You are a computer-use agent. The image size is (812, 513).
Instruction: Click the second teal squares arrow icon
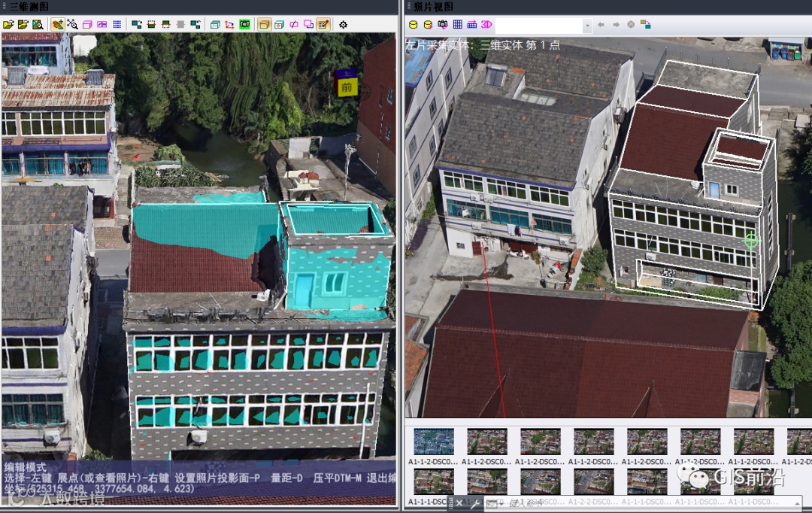[195, 24]
